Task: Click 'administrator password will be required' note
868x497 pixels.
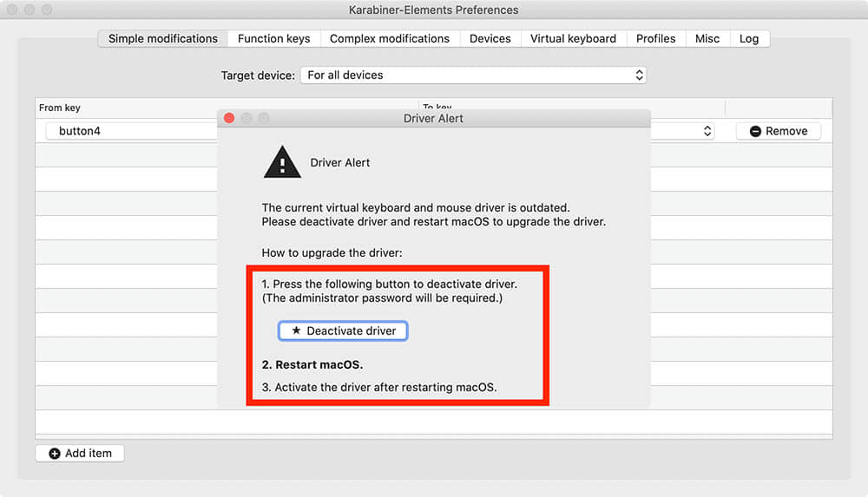Action: 382,298
